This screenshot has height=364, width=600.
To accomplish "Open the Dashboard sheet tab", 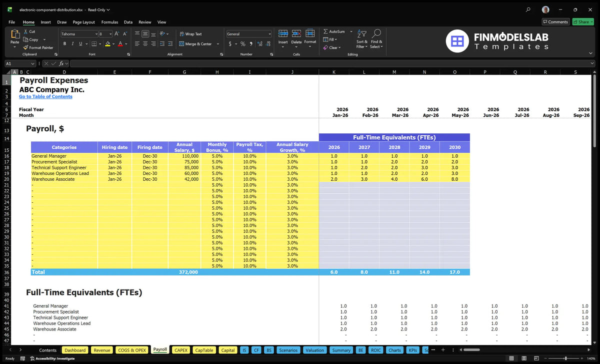I will click(75, 350).
